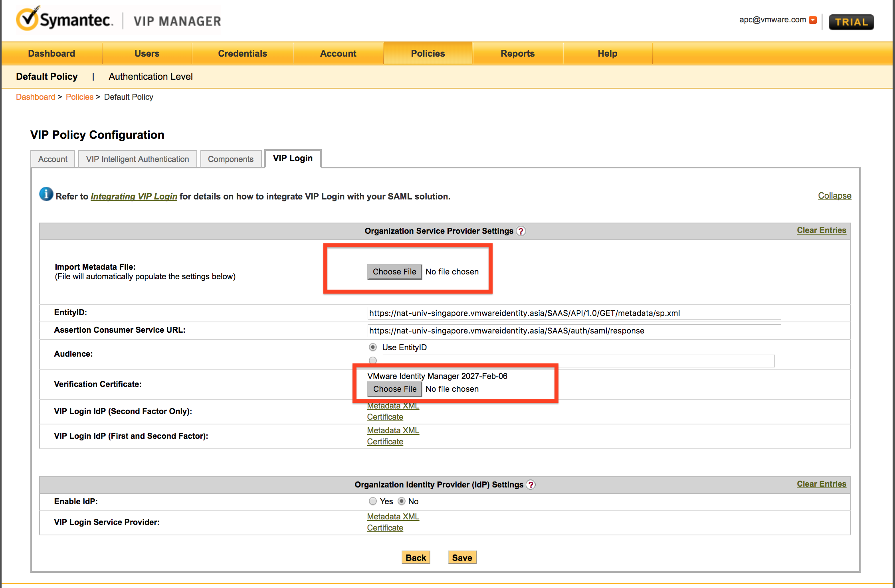Open the Policies menu
Screen dimensions: 895x588
[x=428, y=53]
